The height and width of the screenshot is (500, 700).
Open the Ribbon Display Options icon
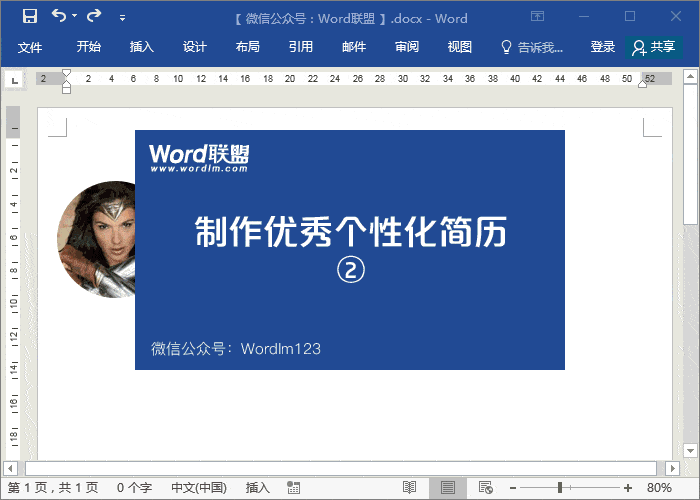(x=538, y=17)
